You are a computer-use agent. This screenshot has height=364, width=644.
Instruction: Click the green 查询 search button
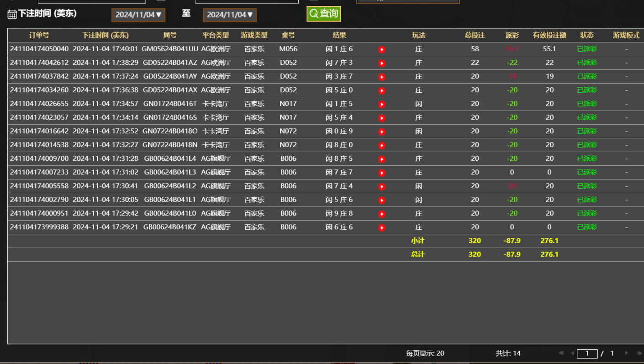[x=323, y=14]
